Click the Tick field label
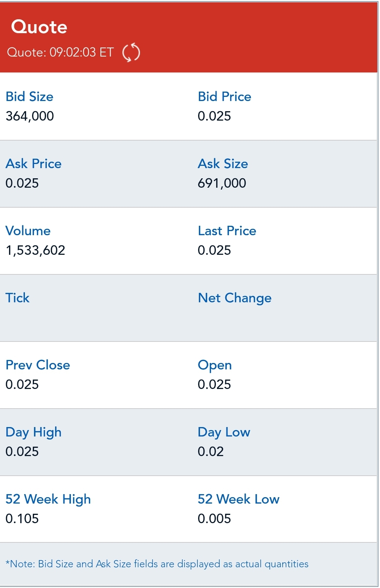The width and height of the screenshot is (380, 588). point(17,298)
